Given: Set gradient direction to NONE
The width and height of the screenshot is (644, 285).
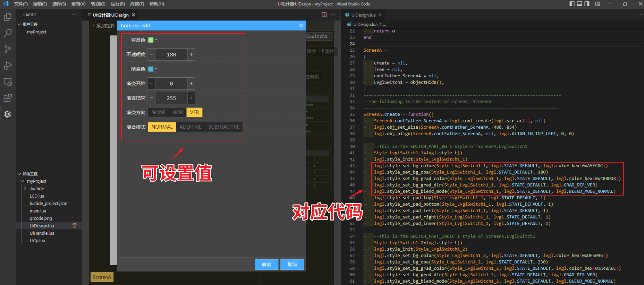Looking at the screenshot, I should [x=158, y=112].
